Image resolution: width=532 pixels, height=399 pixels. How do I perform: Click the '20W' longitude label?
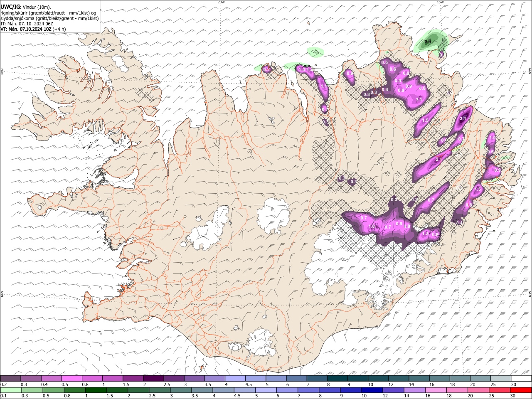click(x=221, y=2)
